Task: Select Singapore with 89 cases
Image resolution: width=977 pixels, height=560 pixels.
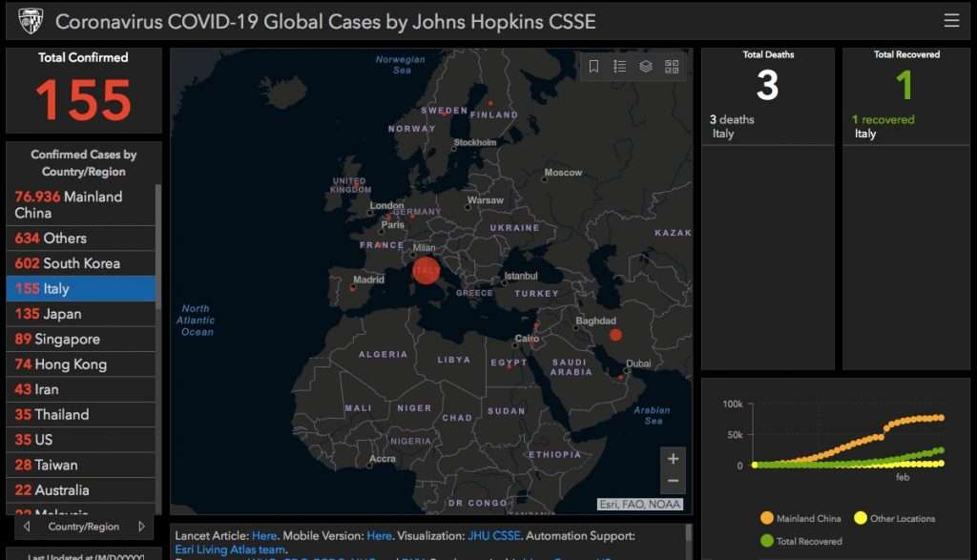Action: coord(81,339)
